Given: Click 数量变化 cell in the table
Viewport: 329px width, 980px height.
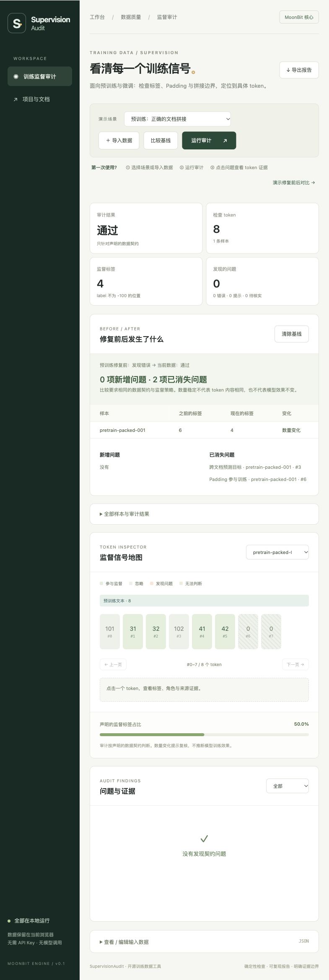Looking at the screenshot, I should tap(291, 430).
